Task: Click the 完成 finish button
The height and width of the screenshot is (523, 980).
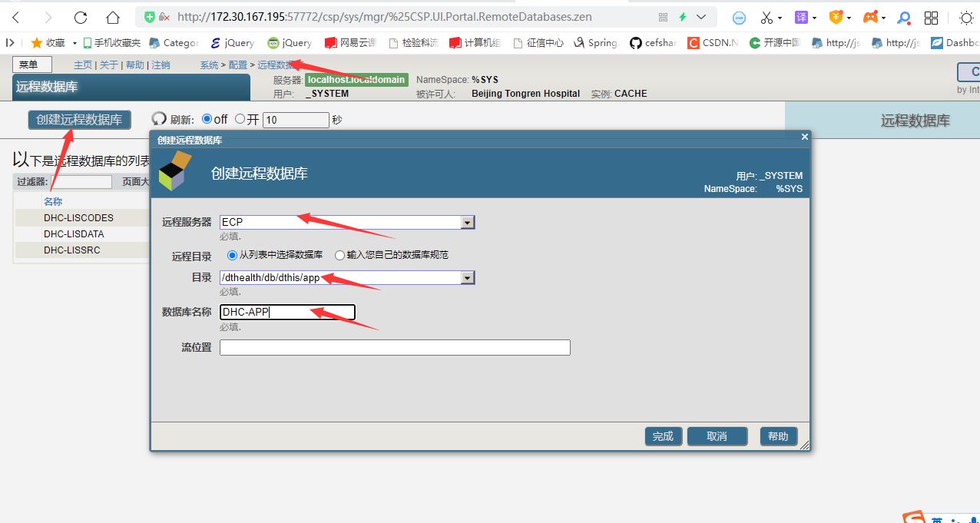Action: click(x=663, y=436)
